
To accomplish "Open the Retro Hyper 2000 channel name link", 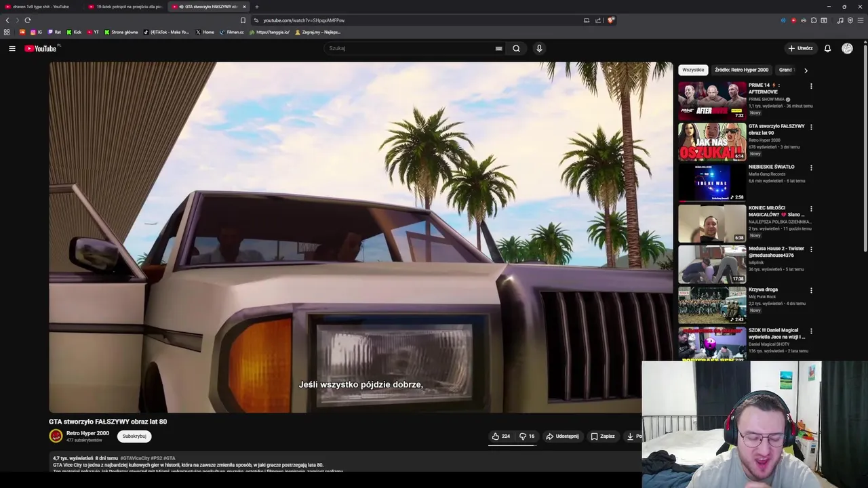I will click(87, 433).
